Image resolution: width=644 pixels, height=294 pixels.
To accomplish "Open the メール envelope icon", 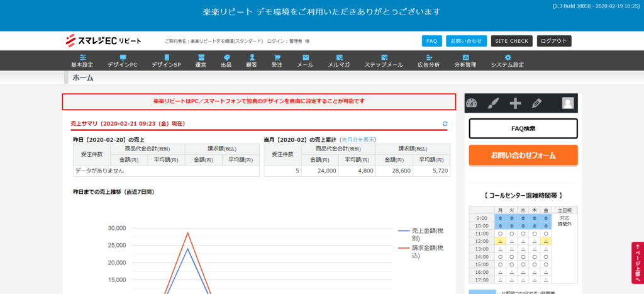I will click(x=305, y=57).
